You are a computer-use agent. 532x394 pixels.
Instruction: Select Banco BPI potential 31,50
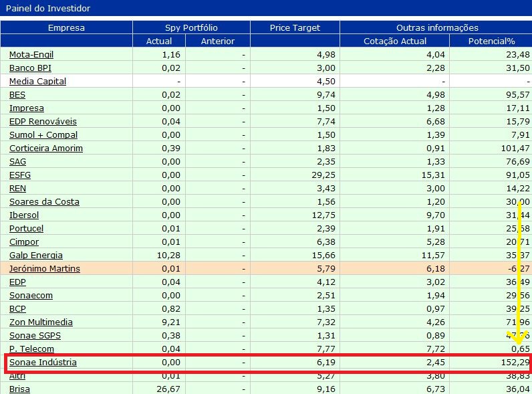click(x=518, y=68)
